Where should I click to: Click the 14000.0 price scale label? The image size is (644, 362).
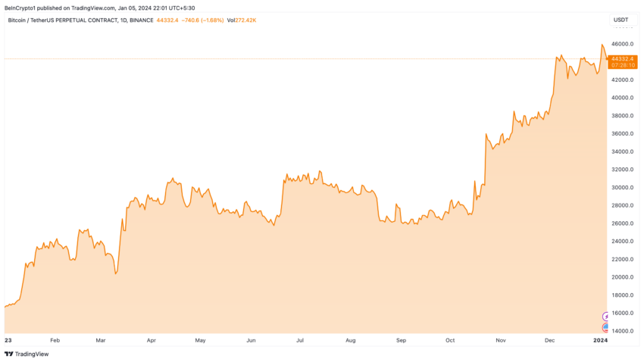click(x=622, y=331)
